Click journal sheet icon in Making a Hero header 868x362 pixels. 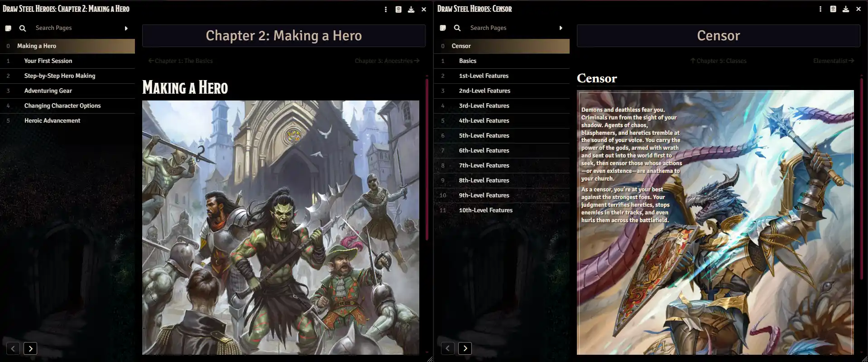click(x=398, y=9)
